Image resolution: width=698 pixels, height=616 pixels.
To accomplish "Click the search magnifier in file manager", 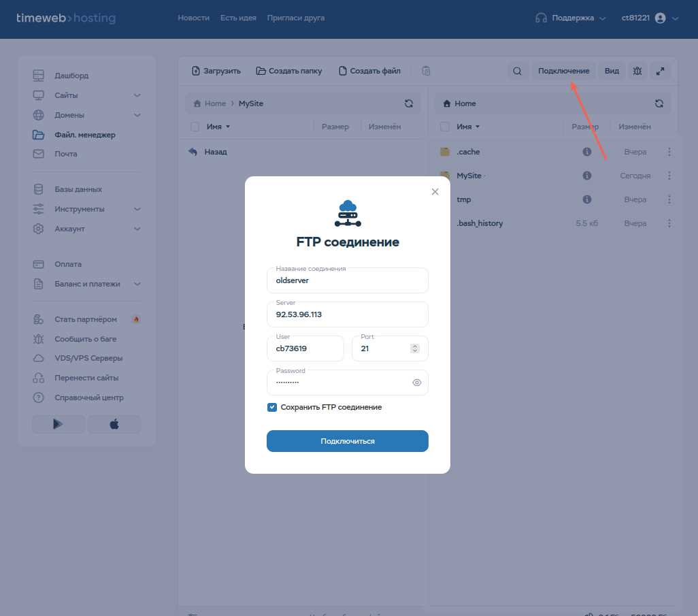I will pyautogui.click(x=517, y=71).
